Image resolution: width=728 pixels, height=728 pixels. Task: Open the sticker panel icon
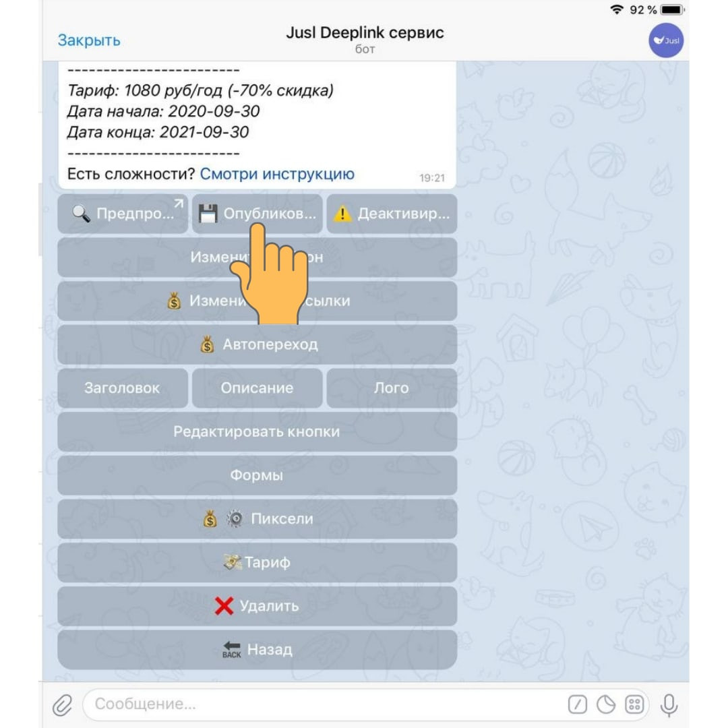(605, 704)
